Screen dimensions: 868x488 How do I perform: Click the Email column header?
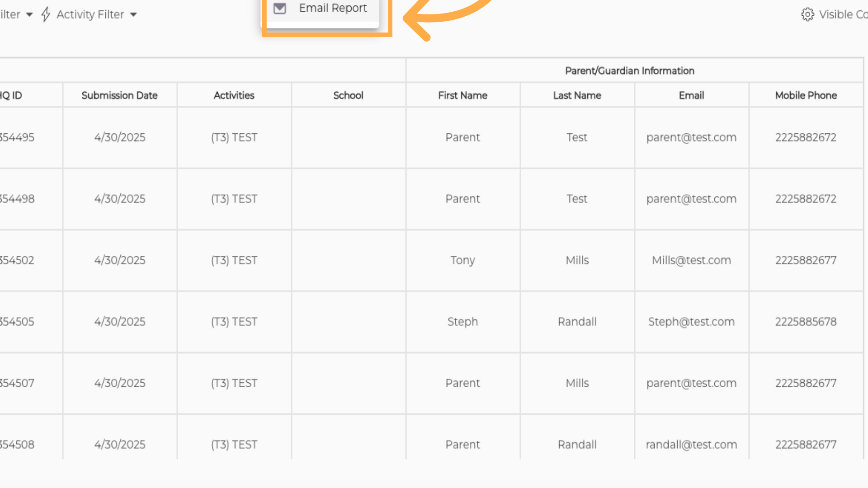click(x=692, y=95)
